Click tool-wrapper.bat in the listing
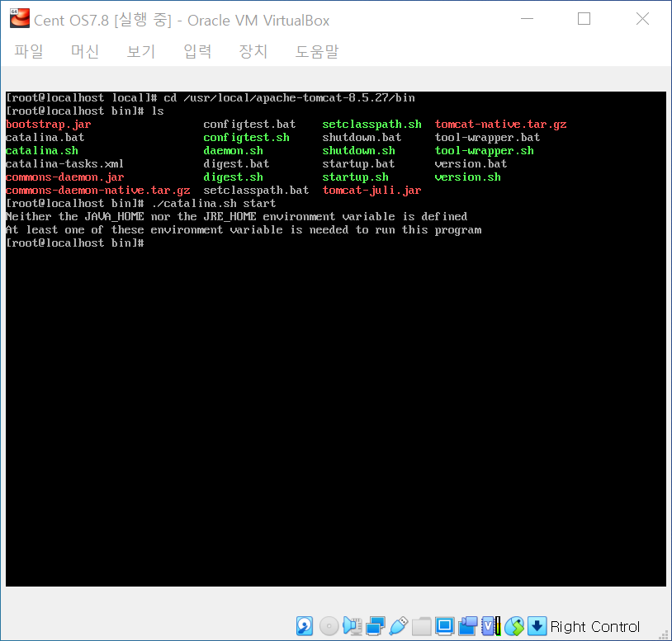 coord(487,138)
